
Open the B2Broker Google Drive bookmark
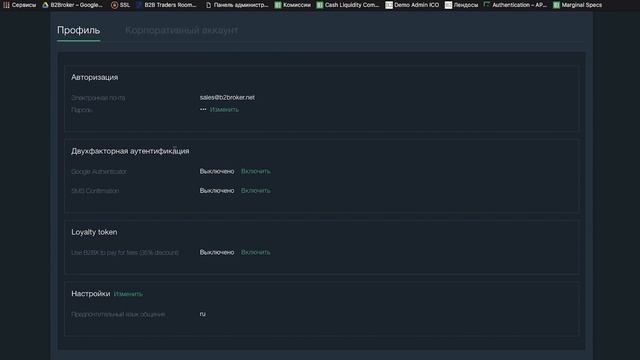[x=73, y=5]
